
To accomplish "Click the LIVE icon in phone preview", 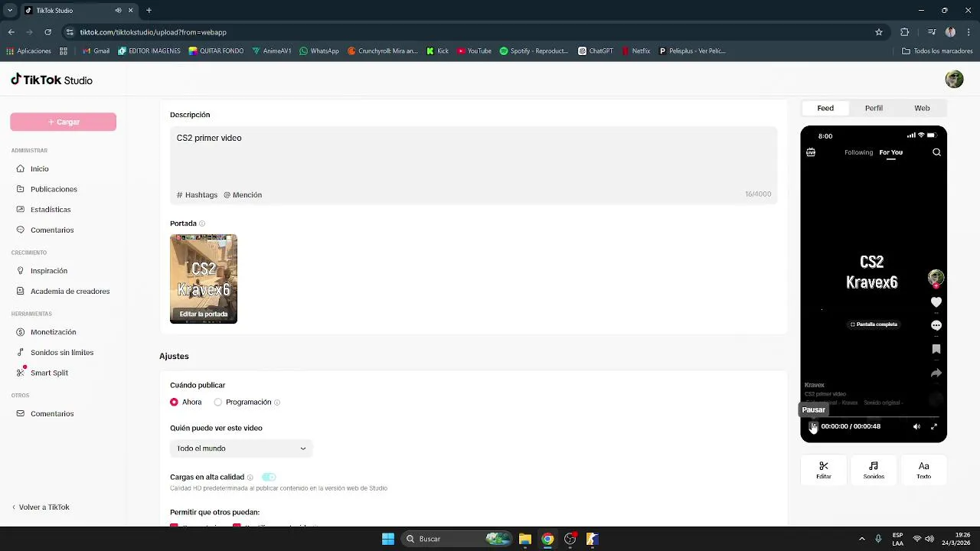I will (x=811, y=152).
